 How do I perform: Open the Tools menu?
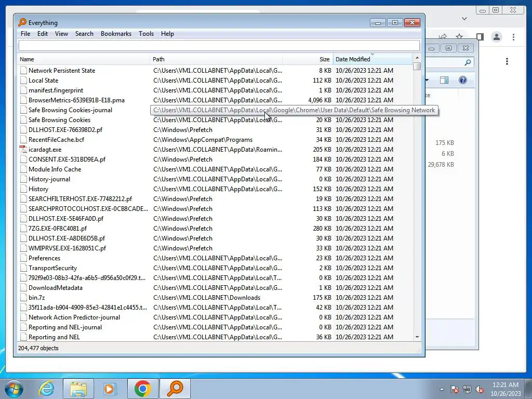point(146,34)
